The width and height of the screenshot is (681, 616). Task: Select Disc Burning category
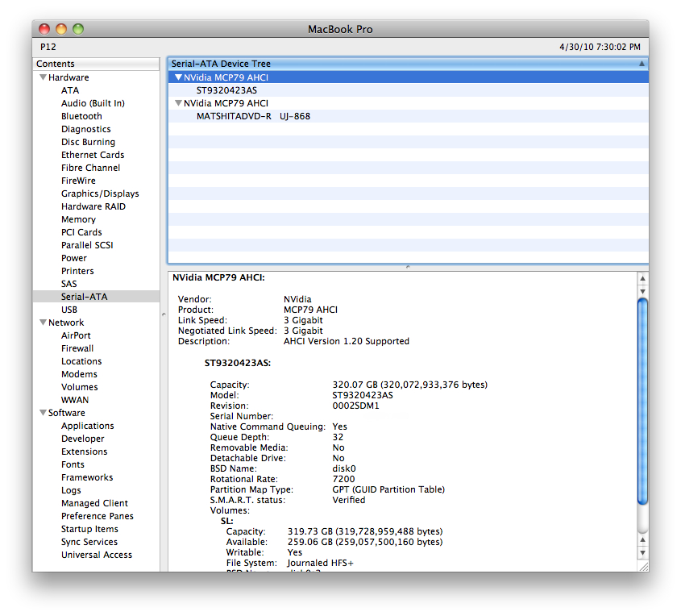tap(88, 142)
